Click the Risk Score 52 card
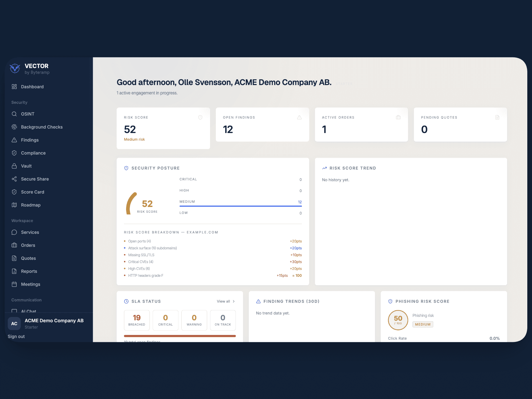 (163, 128)
